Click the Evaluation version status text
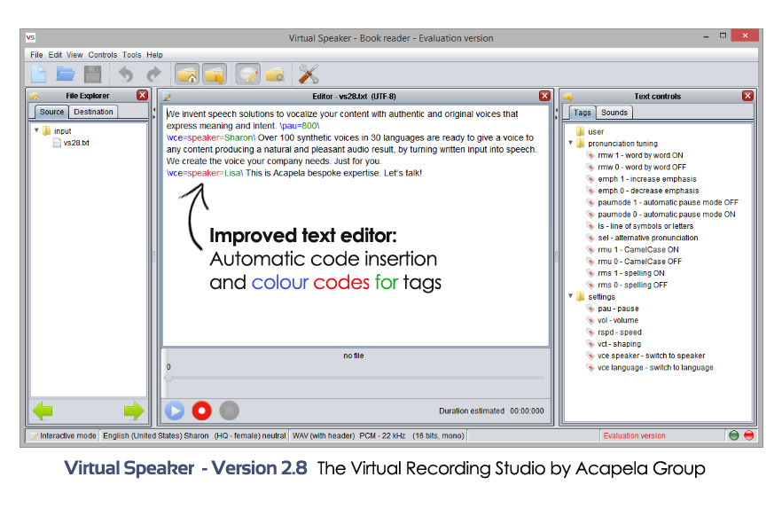 click(635, 435)
